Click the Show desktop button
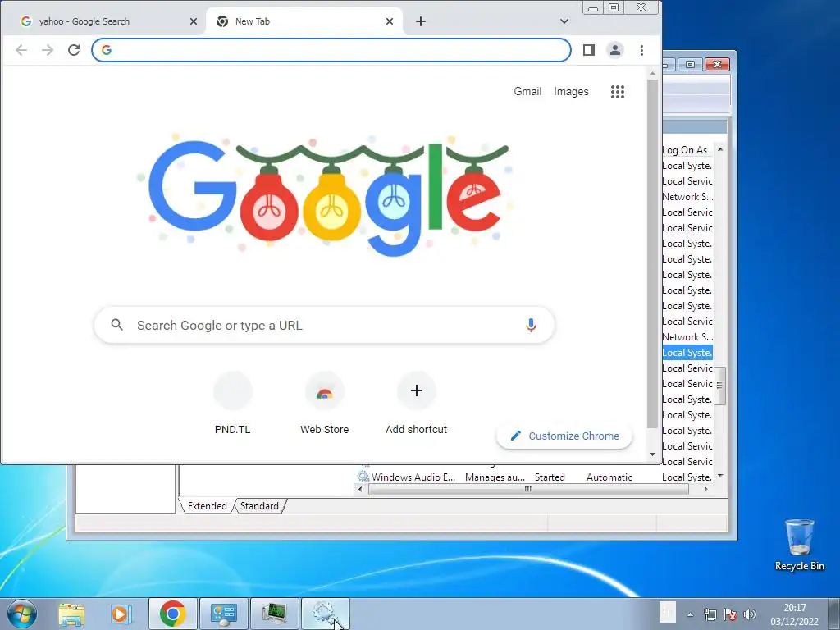 [834, 614]
